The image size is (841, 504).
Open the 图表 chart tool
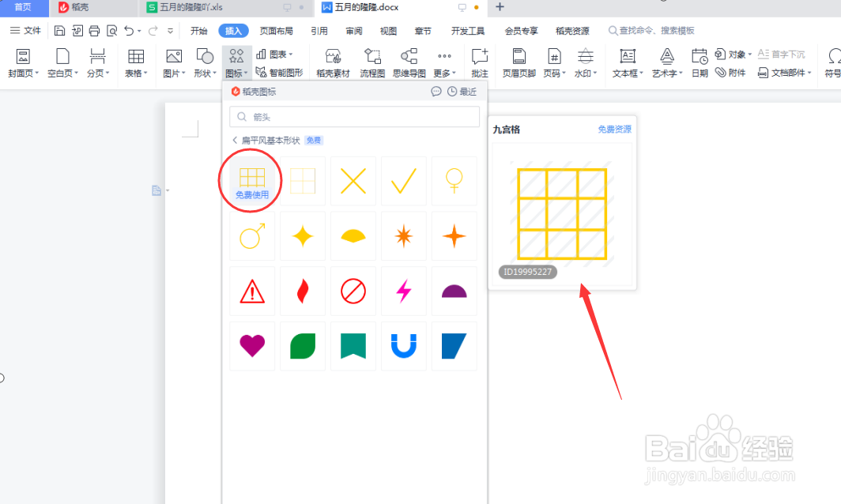pyautogui.click(x=274, y=55)
